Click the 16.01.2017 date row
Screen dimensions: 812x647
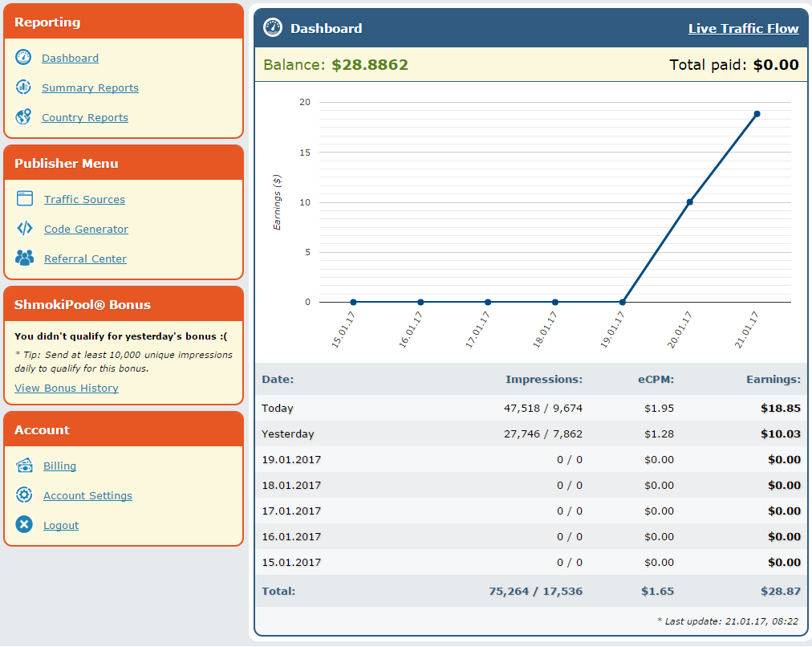pos(531,537)
